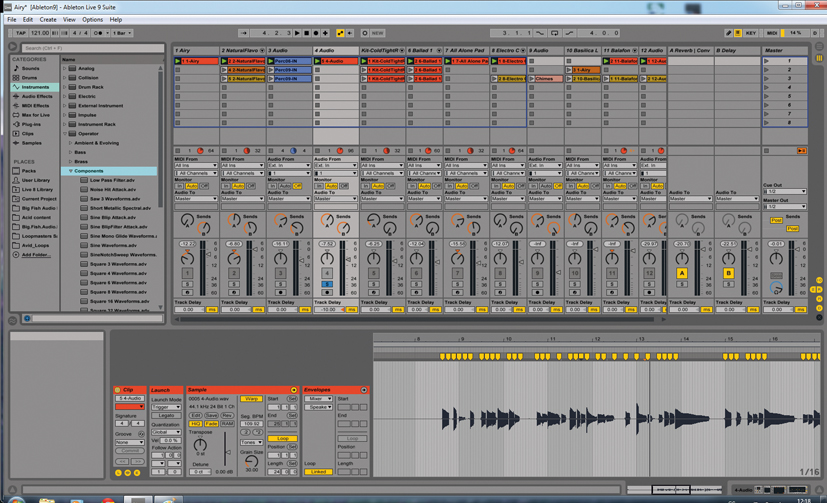827x503 pixels.
Task: Click the KEY map mode button
Action: (751, 33)
